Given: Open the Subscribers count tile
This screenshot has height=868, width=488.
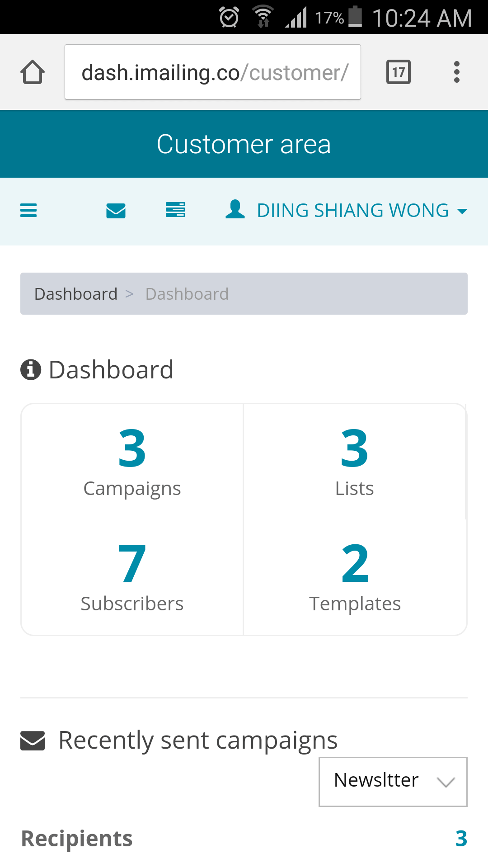Looking at the screenshot, I should 132,576.
